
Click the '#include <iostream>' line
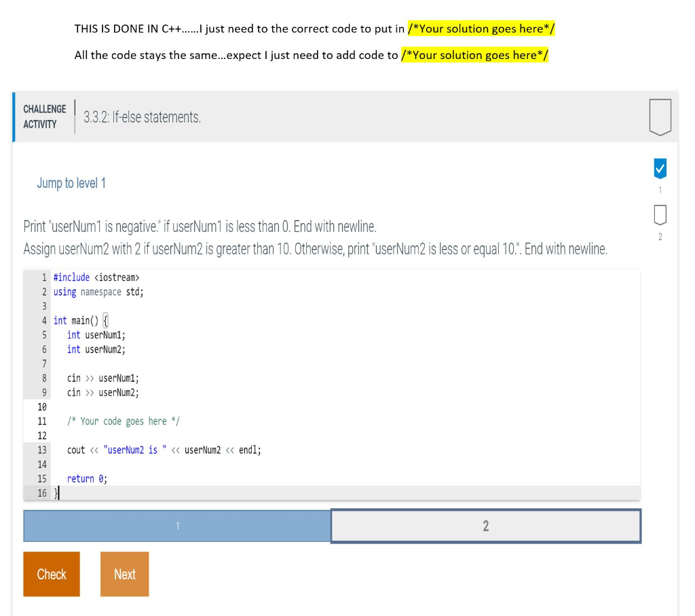[x=96, y=277]
